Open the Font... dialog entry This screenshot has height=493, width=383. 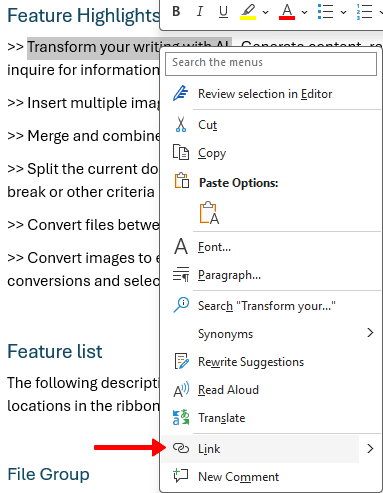[x=271, y=247]
